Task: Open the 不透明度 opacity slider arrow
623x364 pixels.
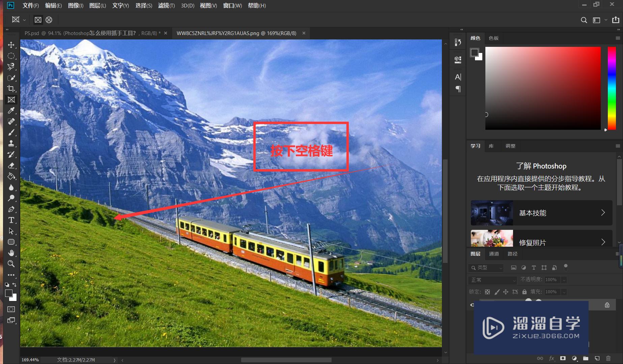Action: [x=564, y=280]
